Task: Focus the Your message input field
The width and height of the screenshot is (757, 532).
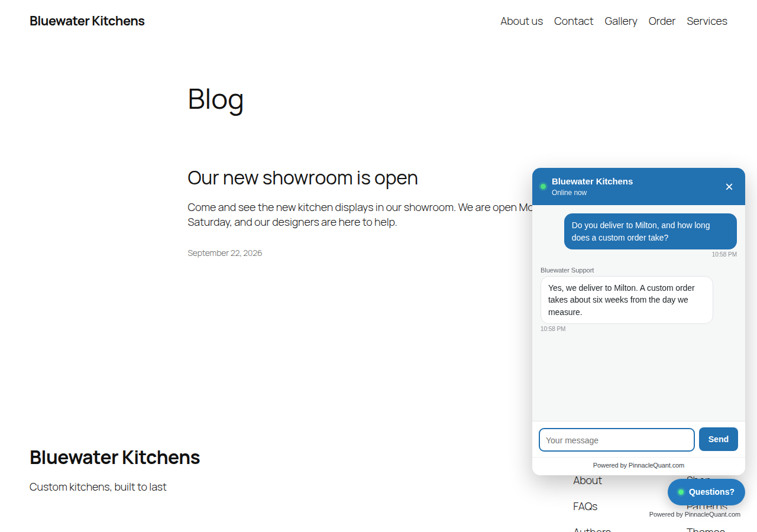Action: 617,440
